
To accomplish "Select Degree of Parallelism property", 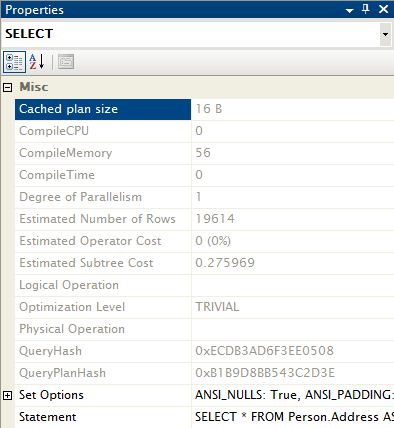I will click(103, 197).
